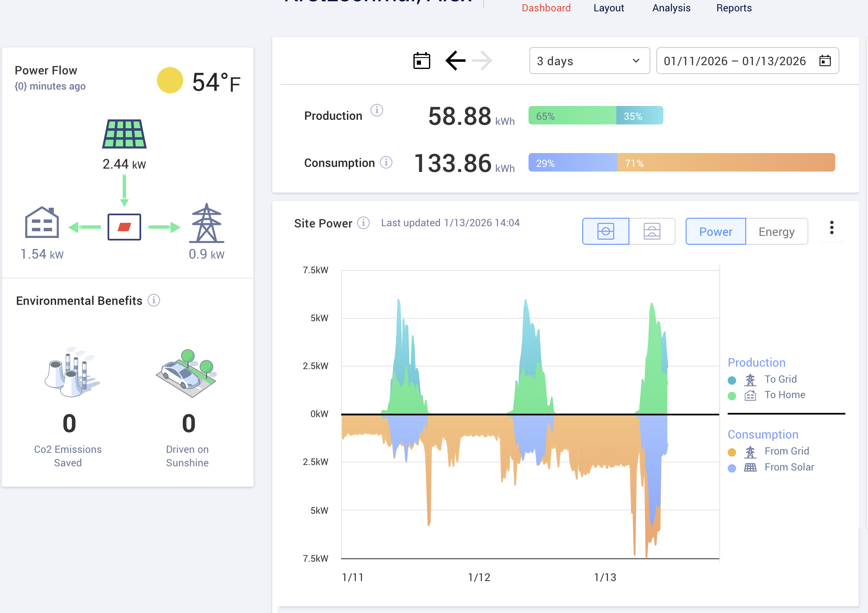The width and height of the screenshot is (868, 613).
Task: Go to previous date range arrow
Action: (x=455, y=61)
